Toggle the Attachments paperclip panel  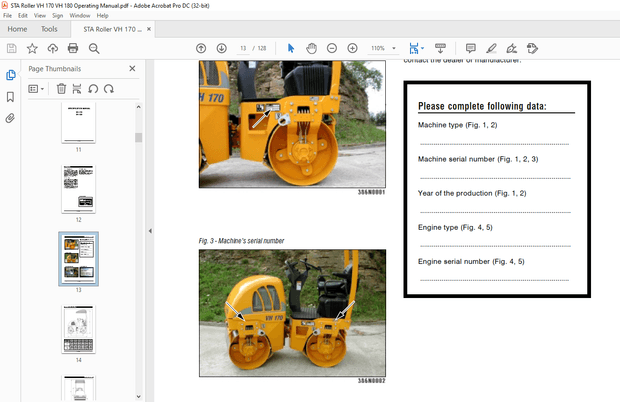point(11,118)
